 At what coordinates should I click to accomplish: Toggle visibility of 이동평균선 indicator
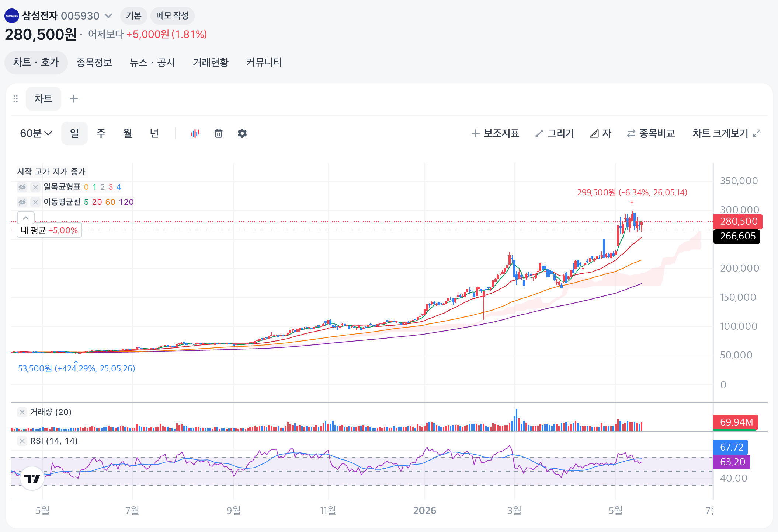tap(22, 202)
